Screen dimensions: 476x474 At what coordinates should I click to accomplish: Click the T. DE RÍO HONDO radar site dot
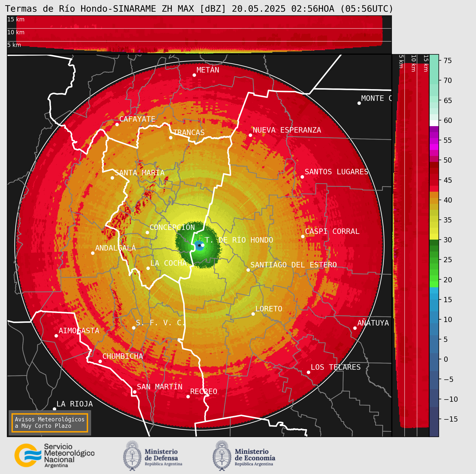click(x=203, y=245)
